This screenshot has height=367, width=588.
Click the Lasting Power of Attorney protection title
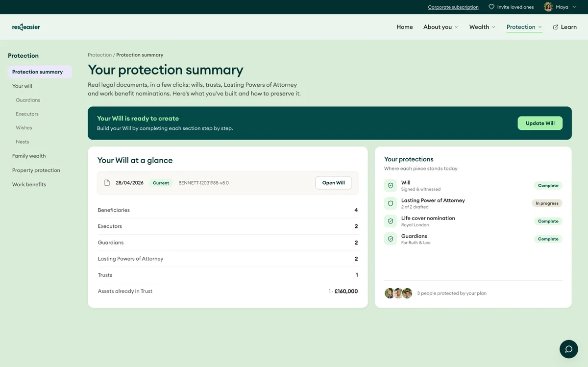pyautogui.click(x=433, y=200)
